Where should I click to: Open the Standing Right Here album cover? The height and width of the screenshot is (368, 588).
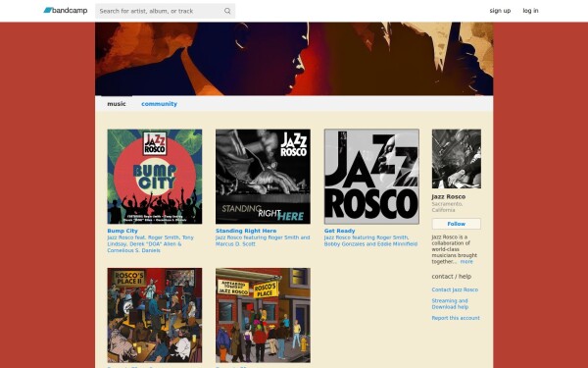point(263,177)
